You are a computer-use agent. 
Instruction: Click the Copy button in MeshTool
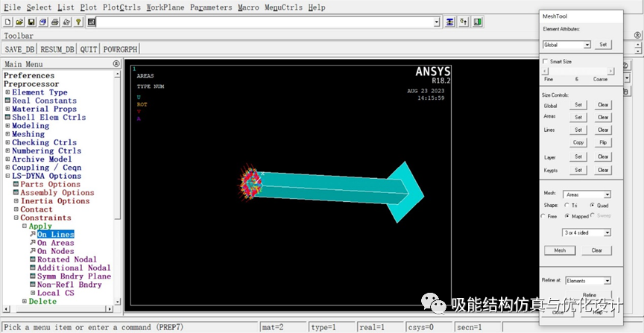[x=578, y=142]
